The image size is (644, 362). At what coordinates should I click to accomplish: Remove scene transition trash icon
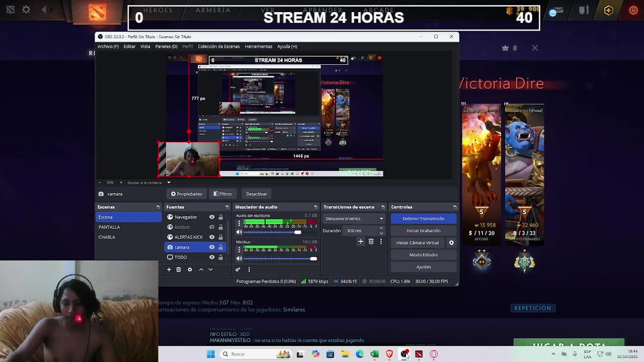(371, 242)
